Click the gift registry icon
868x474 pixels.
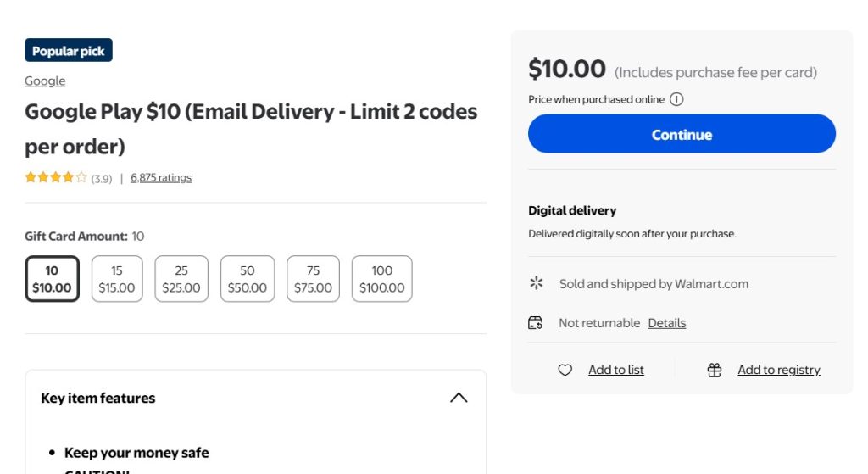tap(715, 370)
